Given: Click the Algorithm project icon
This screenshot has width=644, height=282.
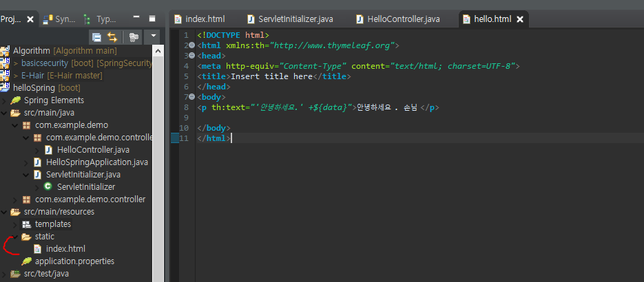Looking at the screenshot, I should (x=5, y=51).
